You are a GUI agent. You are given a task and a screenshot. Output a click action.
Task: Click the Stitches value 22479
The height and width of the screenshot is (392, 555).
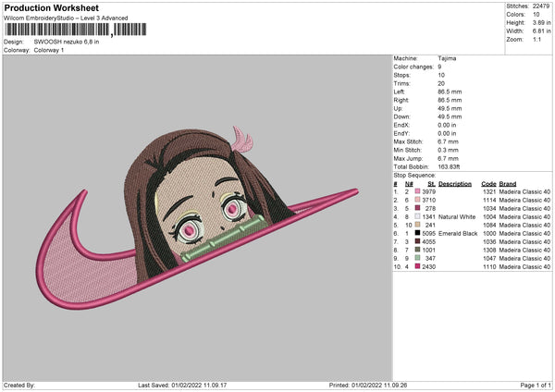point(541,6)
